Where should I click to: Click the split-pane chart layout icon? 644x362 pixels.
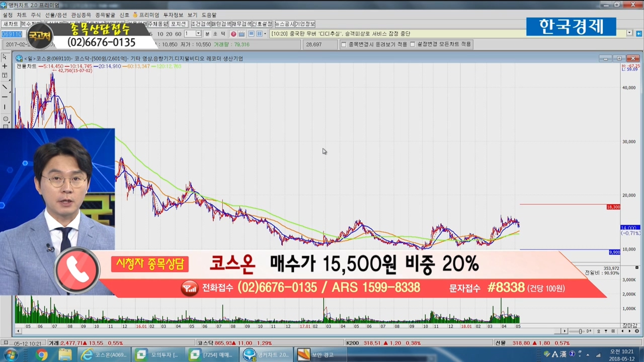259,34
